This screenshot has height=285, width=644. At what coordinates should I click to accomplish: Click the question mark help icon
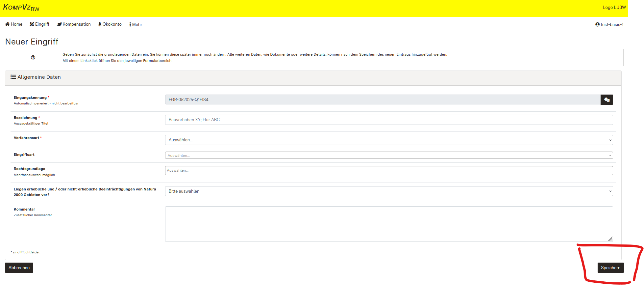(x=33, y=57)
